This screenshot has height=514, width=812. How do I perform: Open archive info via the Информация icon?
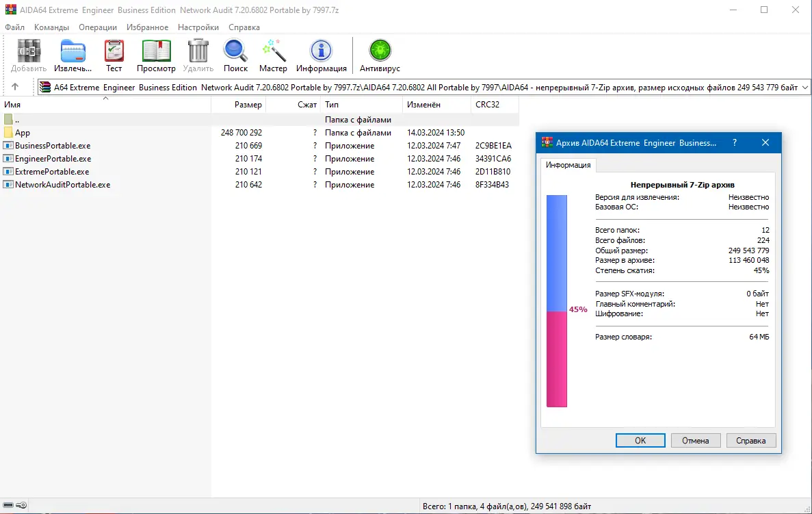[x=322, y=51]
